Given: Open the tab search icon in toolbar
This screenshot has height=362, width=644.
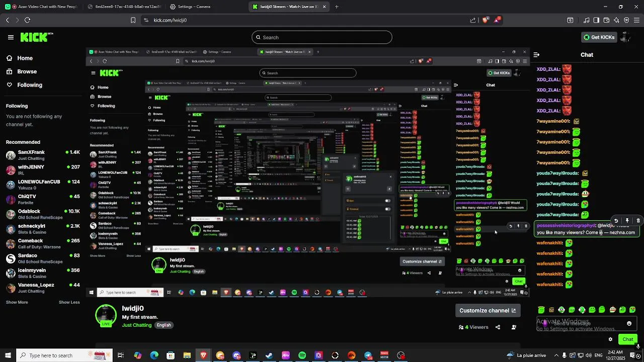Looking at the screenshot, I should tap(570, 20).
